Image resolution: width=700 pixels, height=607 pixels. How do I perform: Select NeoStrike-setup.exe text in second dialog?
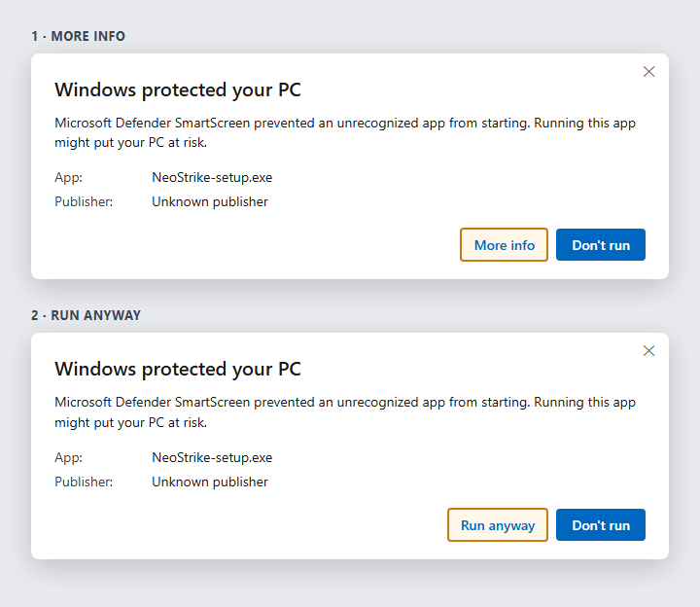pyautogui.click(x=212, y=457)
